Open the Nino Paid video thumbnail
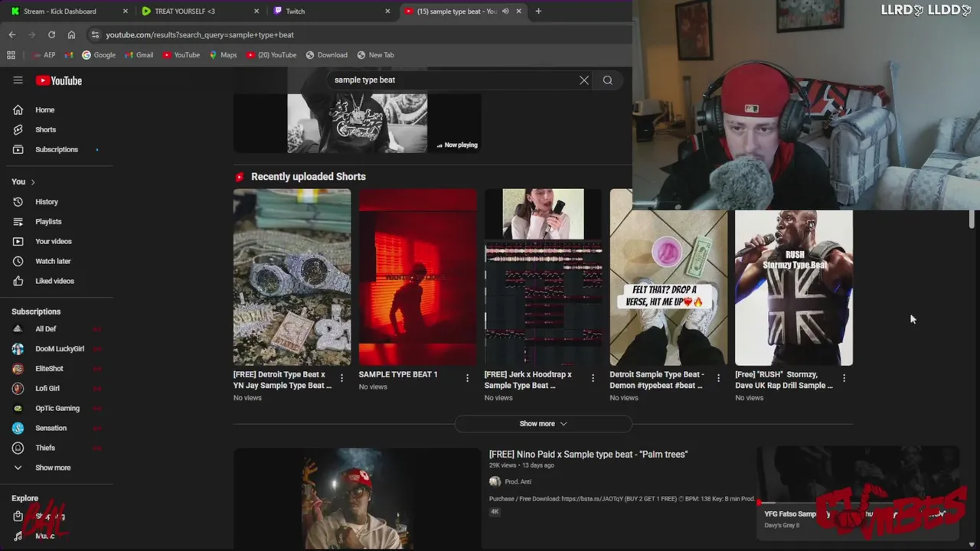This screenshot has height=551, width=980. pyautogui.click(x=358, y=499)
